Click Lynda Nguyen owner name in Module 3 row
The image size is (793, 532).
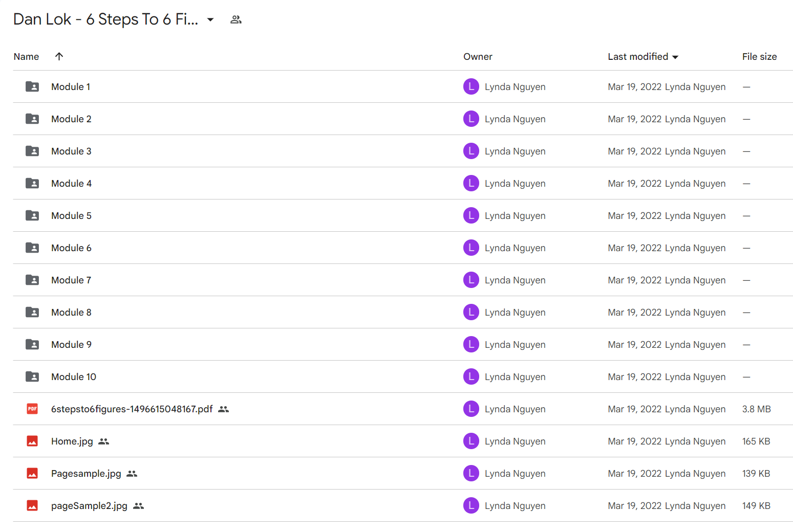(x=515, y=151)
